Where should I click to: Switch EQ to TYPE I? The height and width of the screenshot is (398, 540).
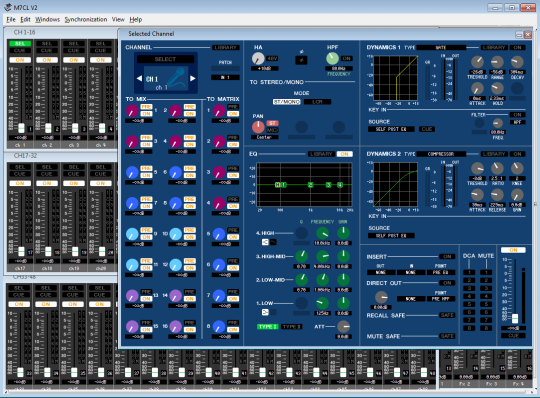[x=268, y=326]
